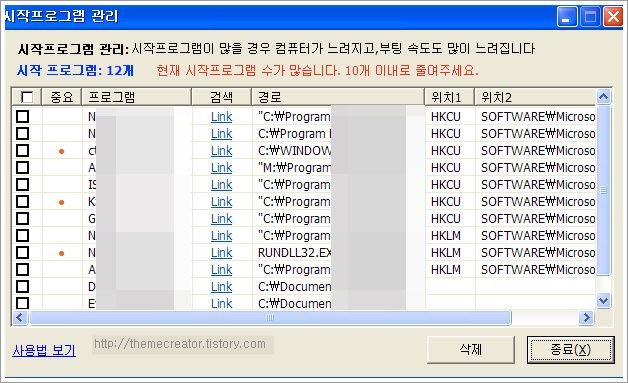Sort by the 중요 column header
628x383 pixels.
62,97
